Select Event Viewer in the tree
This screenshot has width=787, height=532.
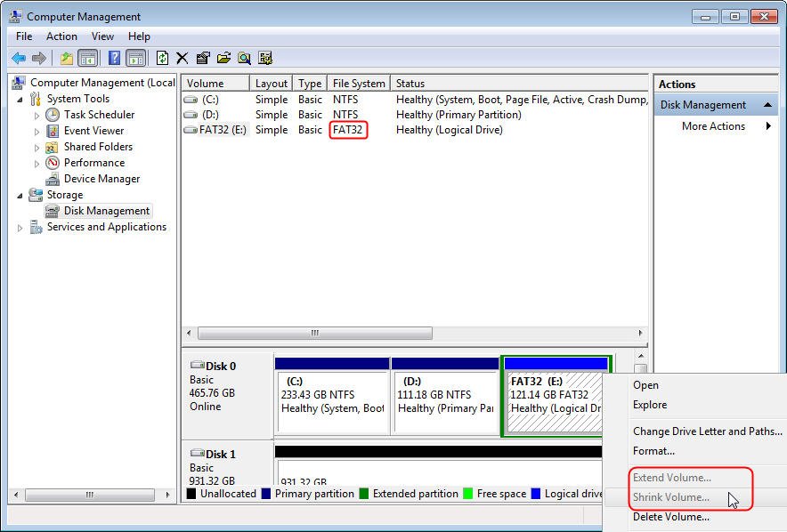(x=93, y=131)
